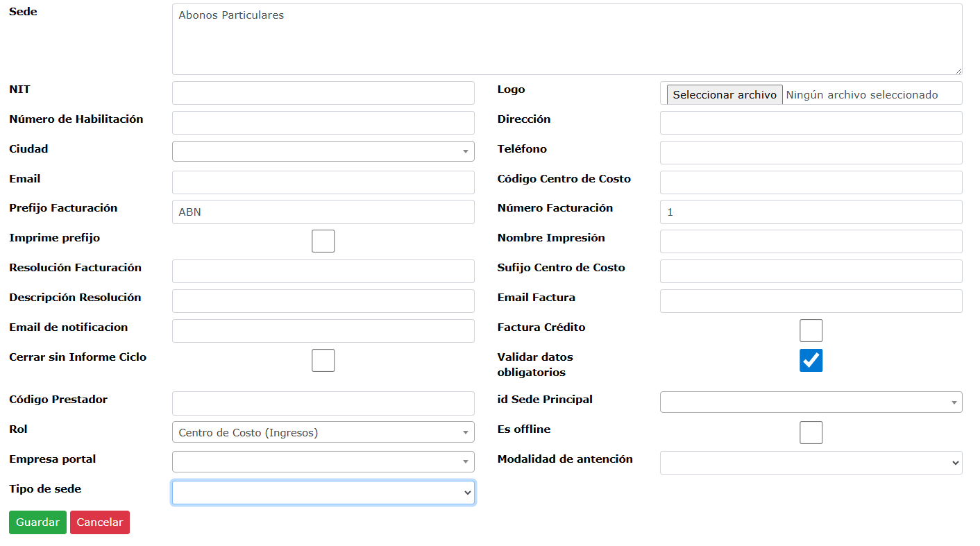Click the Código Prestador field

point(323,403)
